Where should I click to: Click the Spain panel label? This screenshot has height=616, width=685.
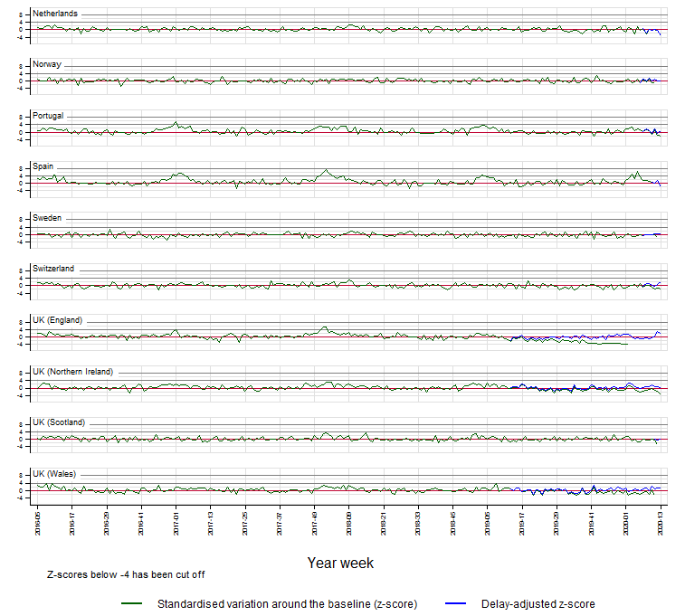pos(43,166)
